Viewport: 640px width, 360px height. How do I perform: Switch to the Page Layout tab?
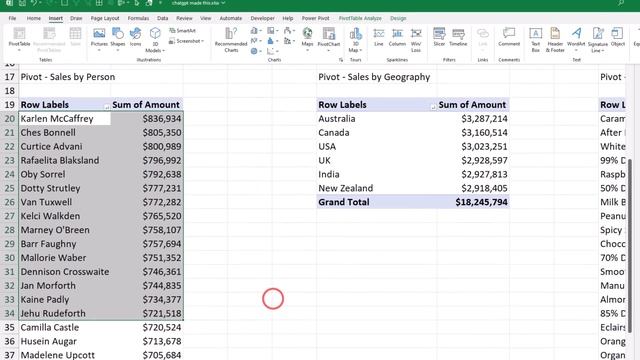pos(105,18)
